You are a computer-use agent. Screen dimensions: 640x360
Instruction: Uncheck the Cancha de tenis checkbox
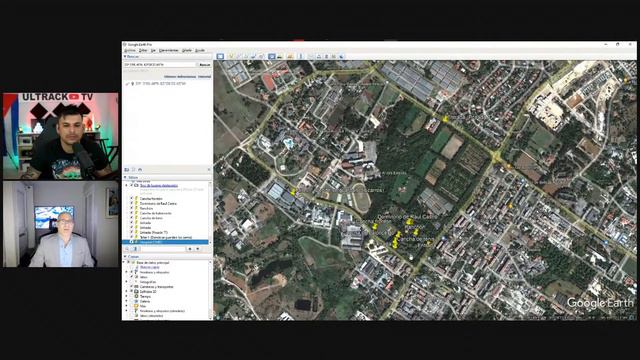[132, 218]
